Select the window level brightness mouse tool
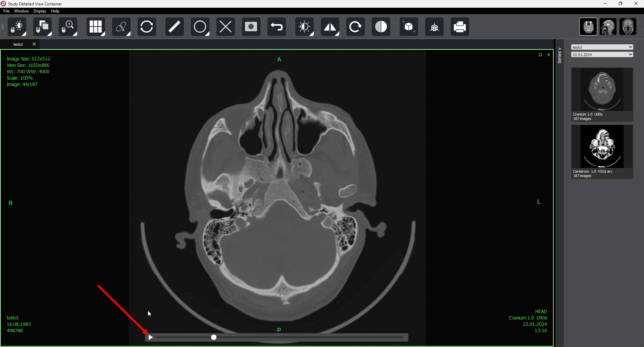This screenshot has height=347, width=644. [17, 27]
